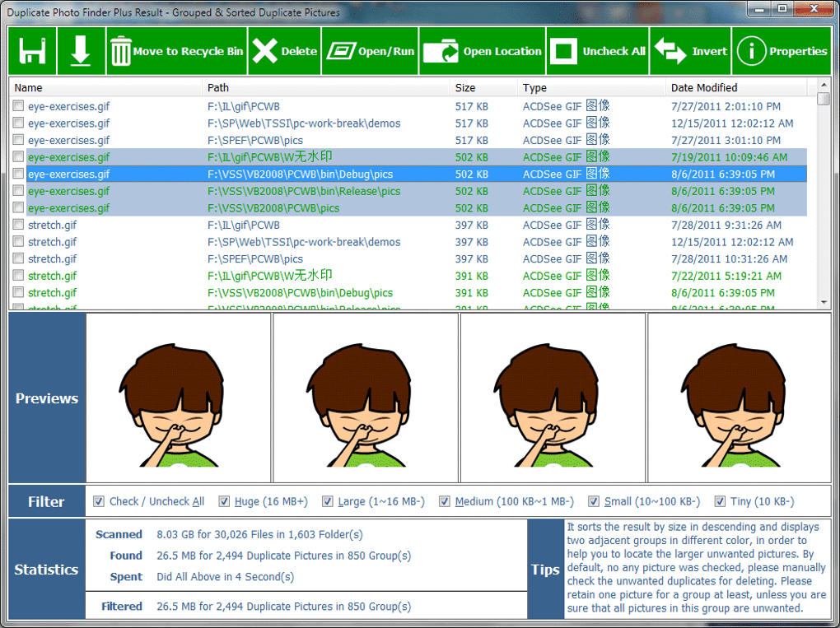This screenshot has width=840, height=628.
Task: Click the Found duplicate pictures statistics text
Action: 283,556
